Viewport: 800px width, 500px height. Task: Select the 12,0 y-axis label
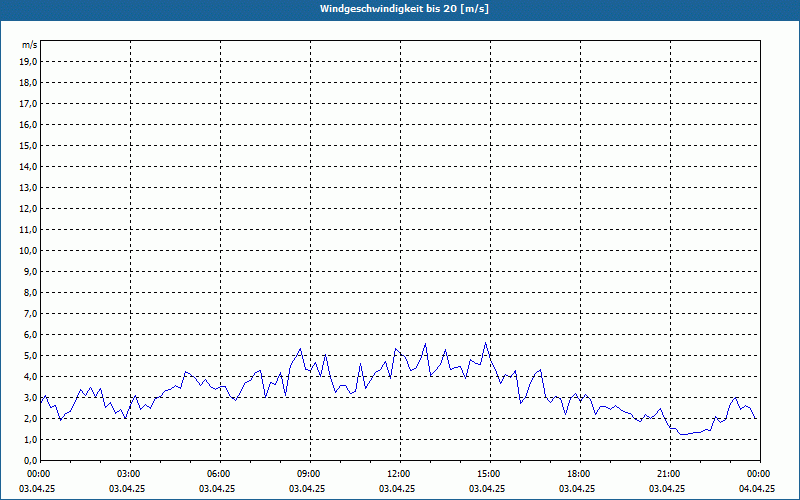tap(28, 209)
